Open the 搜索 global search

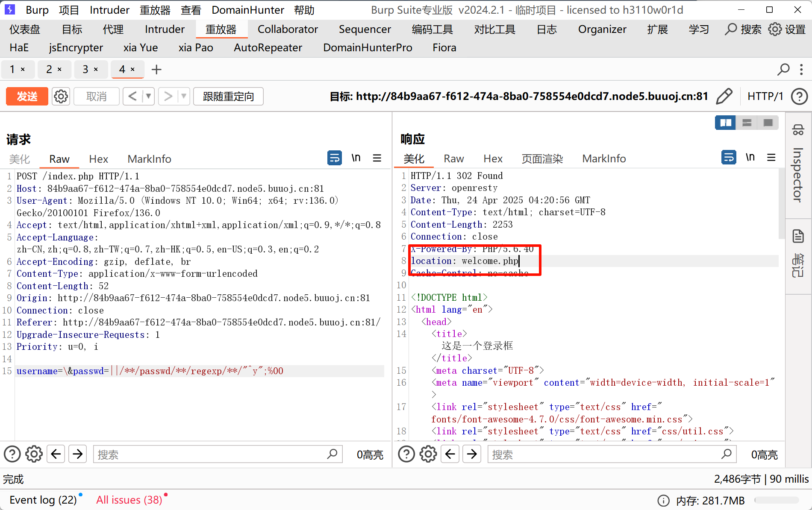pyautogui.click(x=744, y=29)
